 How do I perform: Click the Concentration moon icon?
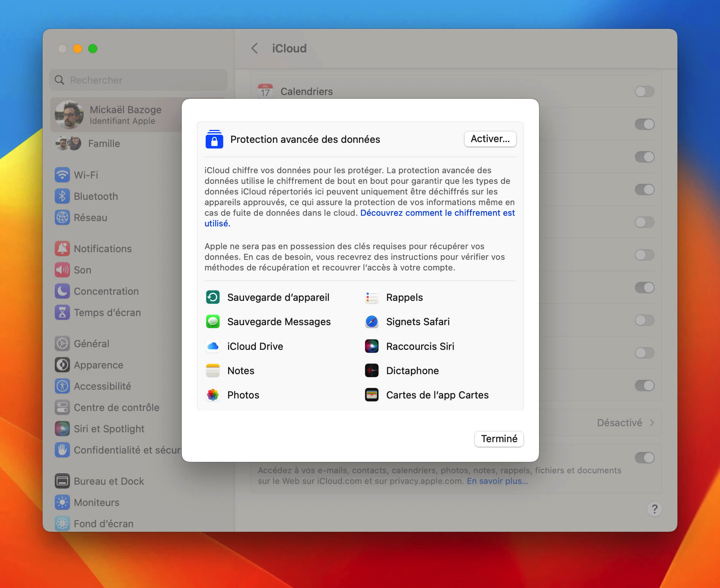[62, 291]
